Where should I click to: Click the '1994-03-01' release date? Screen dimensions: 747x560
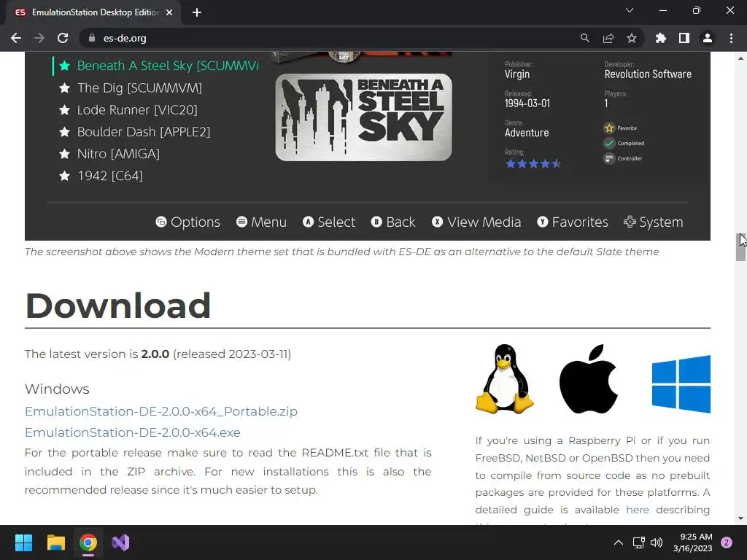527,104
